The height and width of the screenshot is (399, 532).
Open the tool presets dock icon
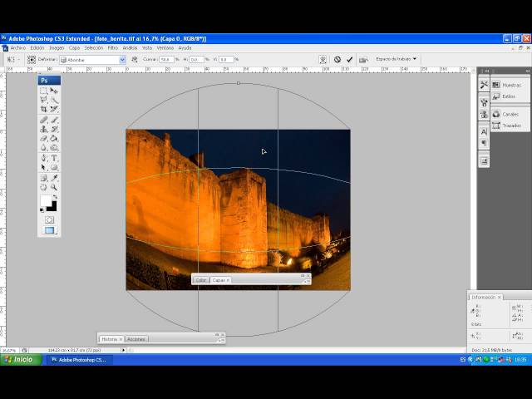click(484, 85)
